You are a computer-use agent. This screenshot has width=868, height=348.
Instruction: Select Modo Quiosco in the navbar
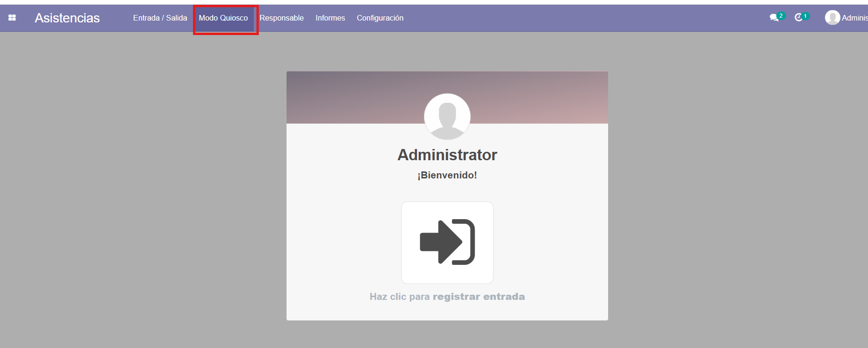tap(223, 18)
